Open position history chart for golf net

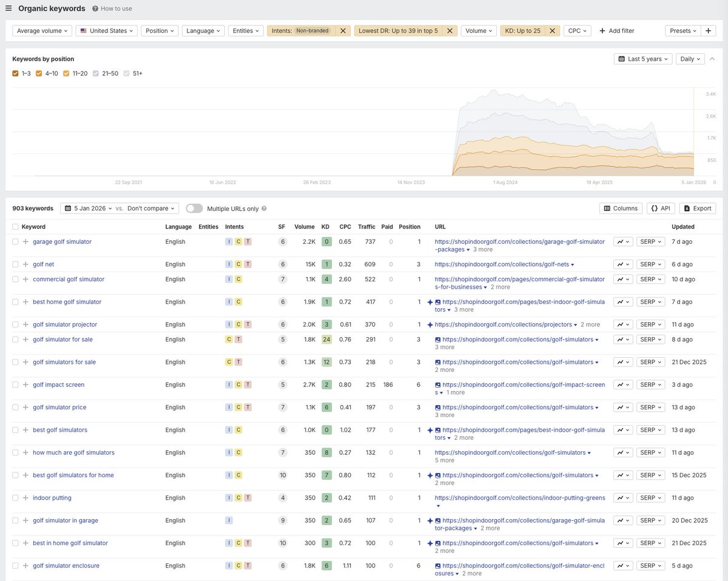pos(623,264)
